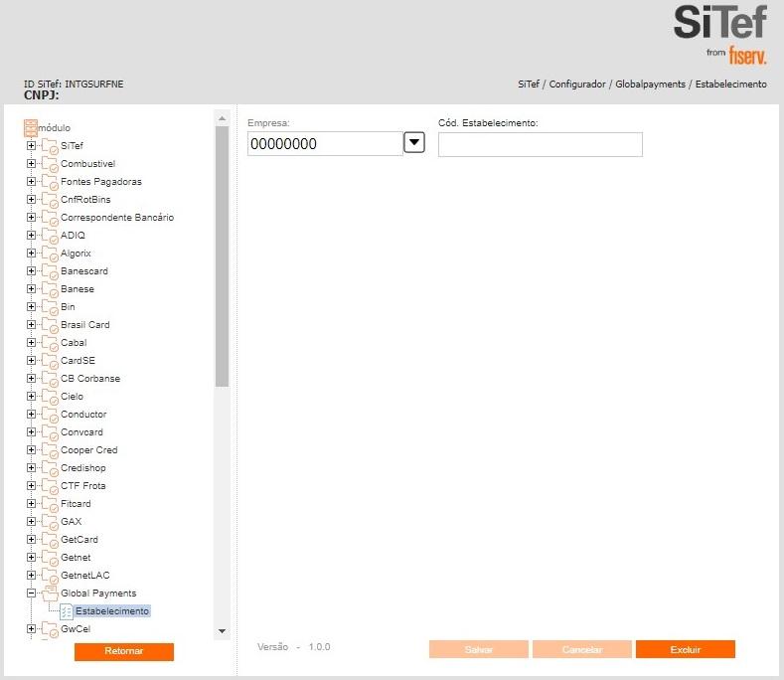This screenshot has height=680, width=784.
Task: Select the Estabelecimento tree item
Action: click(x=111, y=611)
